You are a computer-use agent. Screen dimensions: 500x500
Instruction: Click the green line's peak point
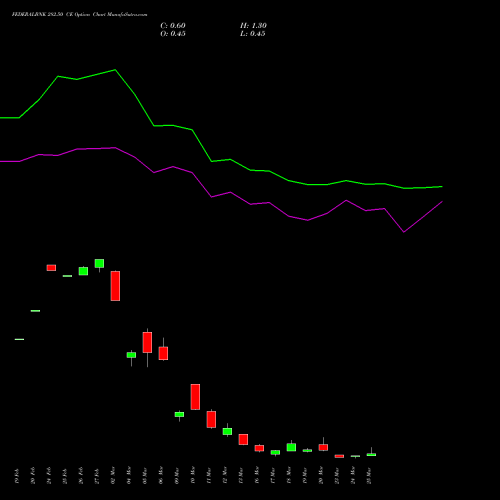(115, 70)
